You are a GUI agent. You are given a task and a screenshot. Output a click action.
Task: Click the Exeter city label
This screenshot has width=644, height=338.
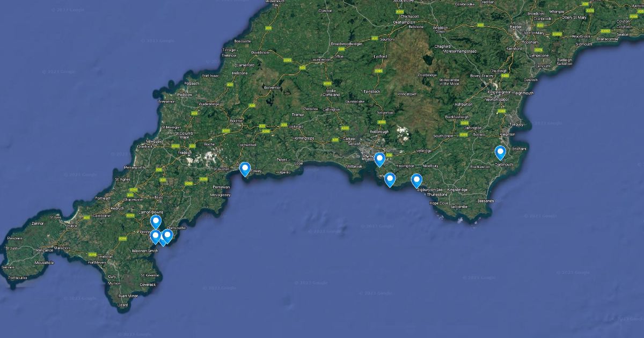[516, 26]
